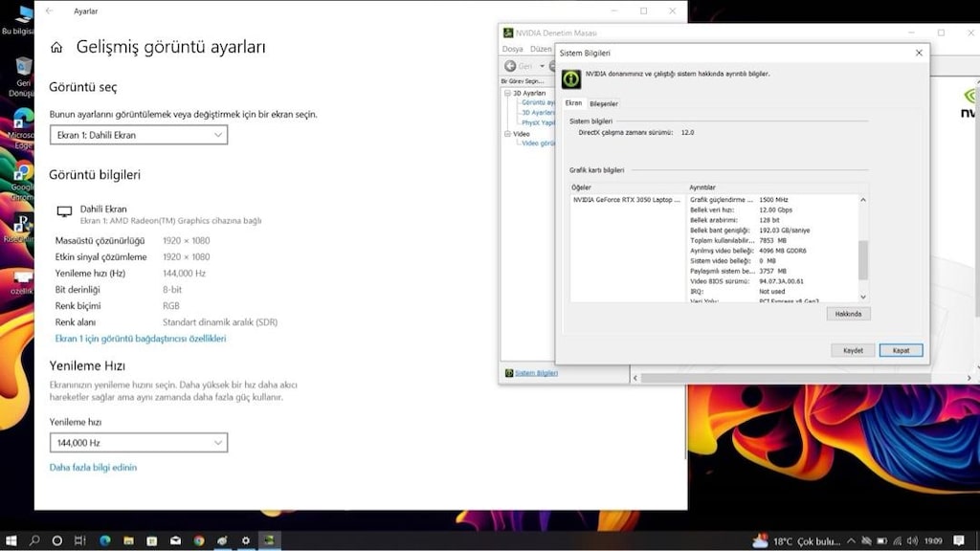The height and width of the screenshot is (551, 980).
Task: Click the Geri back arrow in NVIDIA toolbar
Action: (511, 66)
